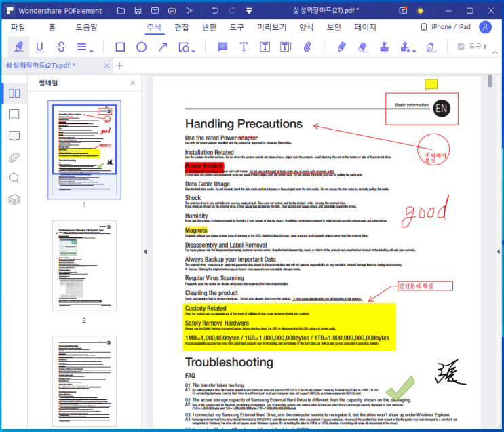The width and height of the screenshot is (504, 432).
Task: Open the shapes dropdown arrow
Action: point(193,51)
